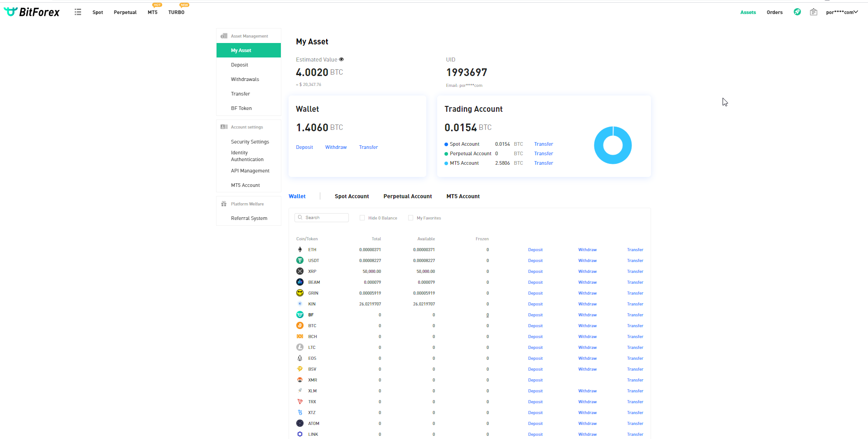Image resolution: width=868 pixels, height=439 pixels.
Task: Click Transfer for the XMR row
Action: tap(635, 380)
